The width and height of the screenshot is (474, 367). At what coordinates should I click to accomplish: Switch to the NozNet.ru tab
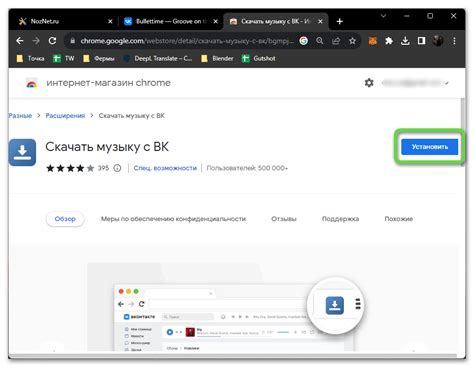pyautogui.click(x=66, y=21)
